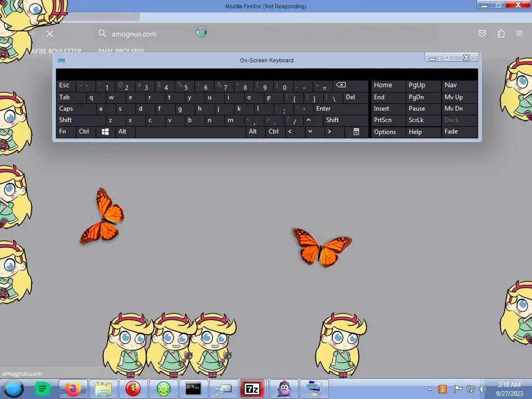
Task: Toggle the left Shift key
Action: coord(81,120)
